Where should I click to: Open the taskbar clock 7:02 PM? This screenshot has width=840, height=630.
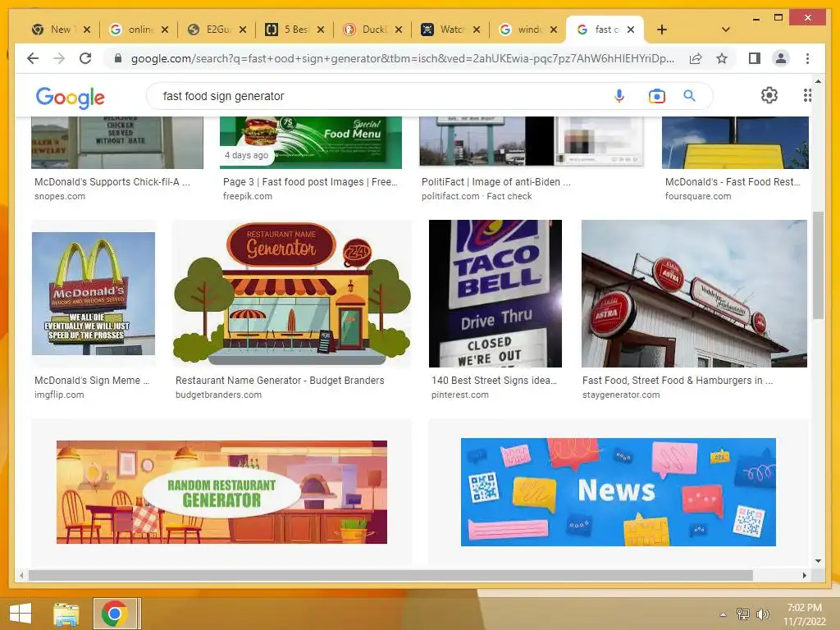click(x=804, y=614)
